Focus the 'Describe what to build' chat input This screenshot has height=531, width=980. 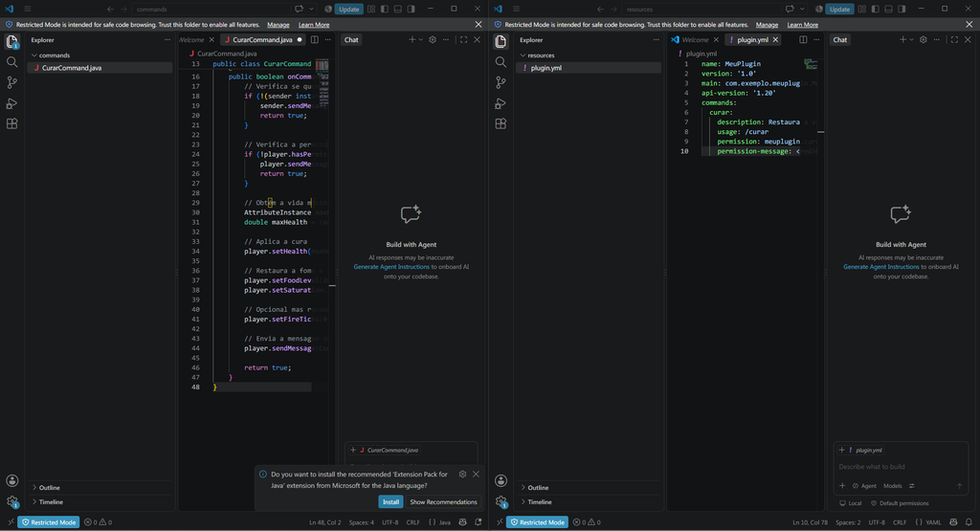pos(900,467)
